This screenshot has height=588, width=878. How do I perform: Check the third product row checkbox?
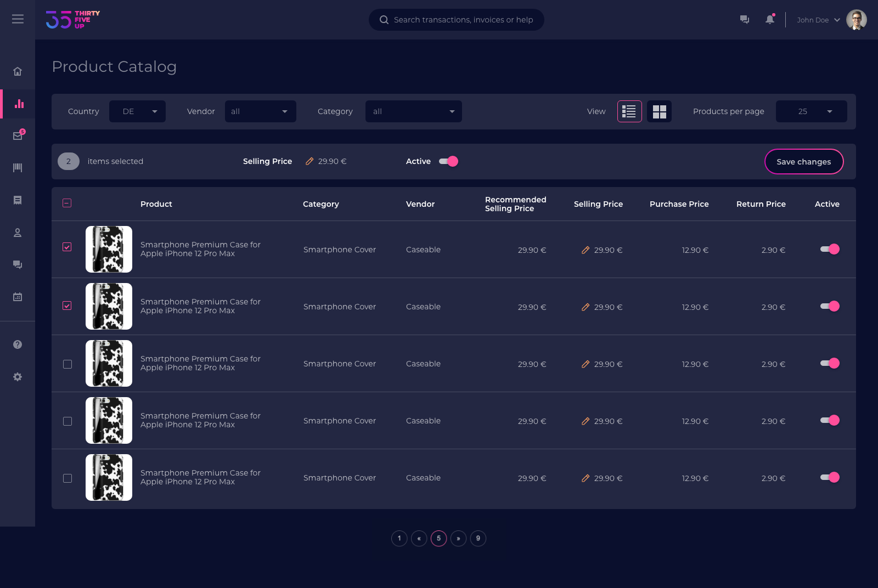click(67, 364)
